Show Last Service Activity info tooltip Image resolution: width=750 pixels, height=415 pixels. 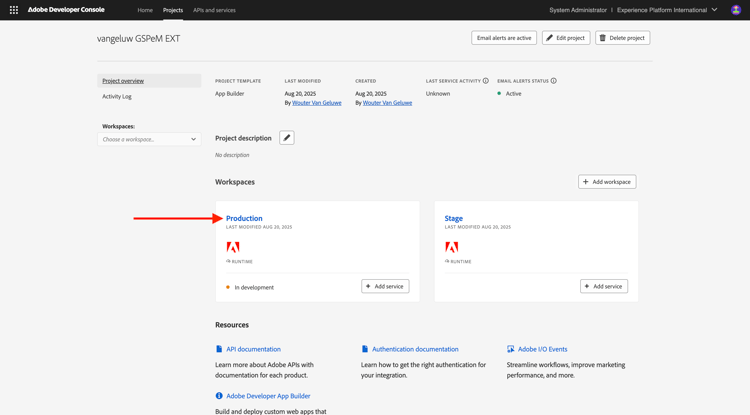[486, 81]
